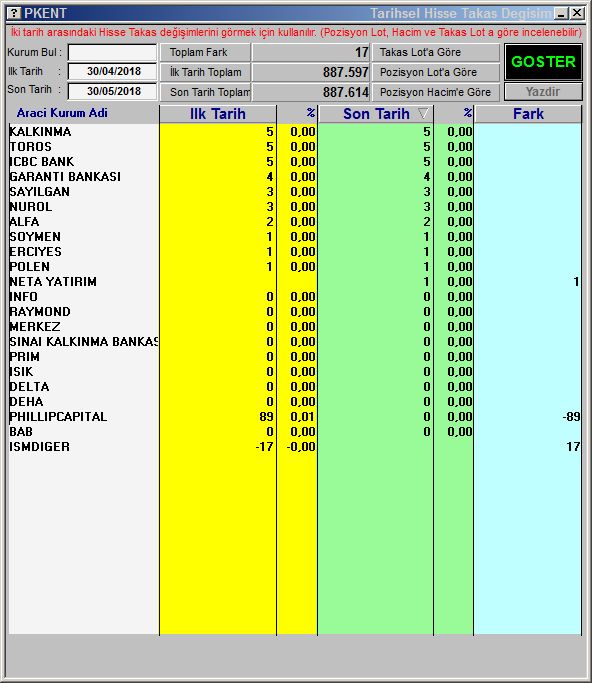Viewport: 592px width, 683px height.
Task: Select the BAB row
Action: click(x=295, y=432)
